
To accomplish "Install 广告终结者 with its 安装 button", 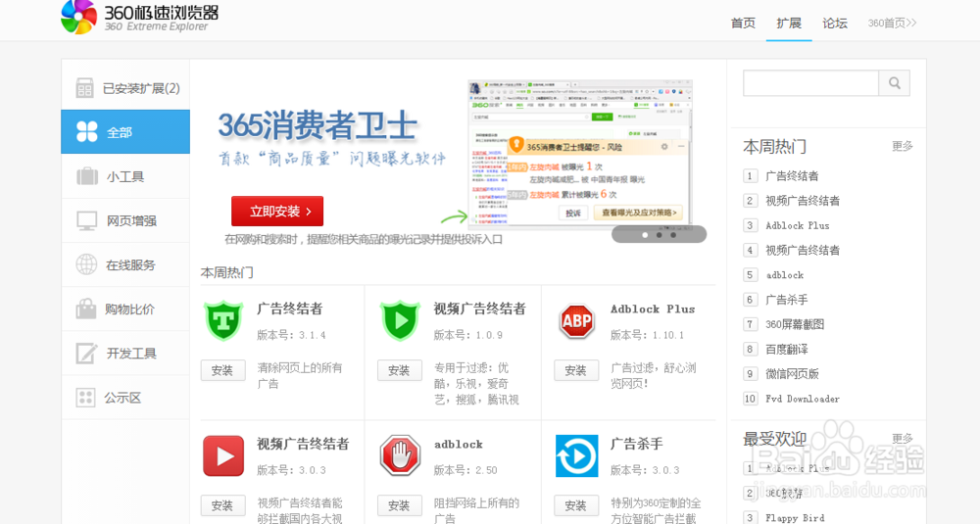I will 222,370.
